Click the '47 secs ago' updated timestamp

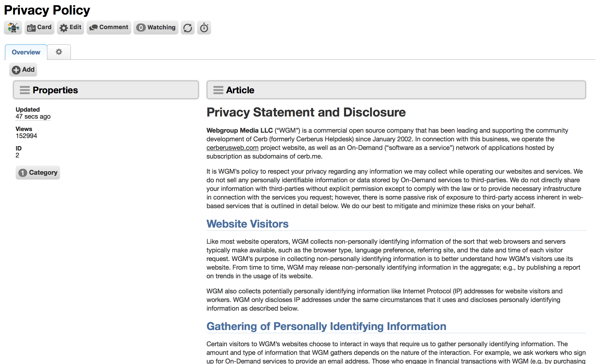click(x=33, y=116)
